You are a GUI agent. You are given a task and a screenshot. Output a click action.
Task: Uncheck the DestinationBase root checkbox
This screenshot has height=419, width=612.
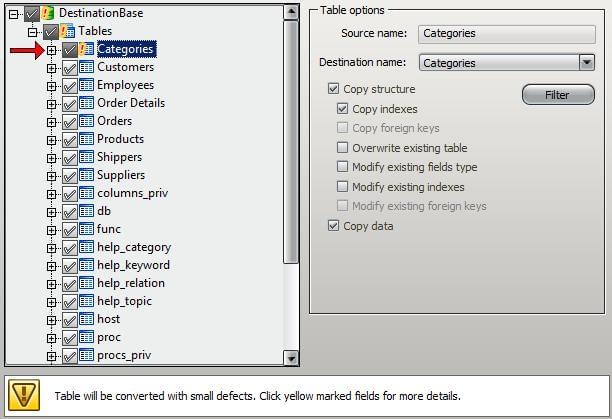pyautogui.click(x=31, y=14)
